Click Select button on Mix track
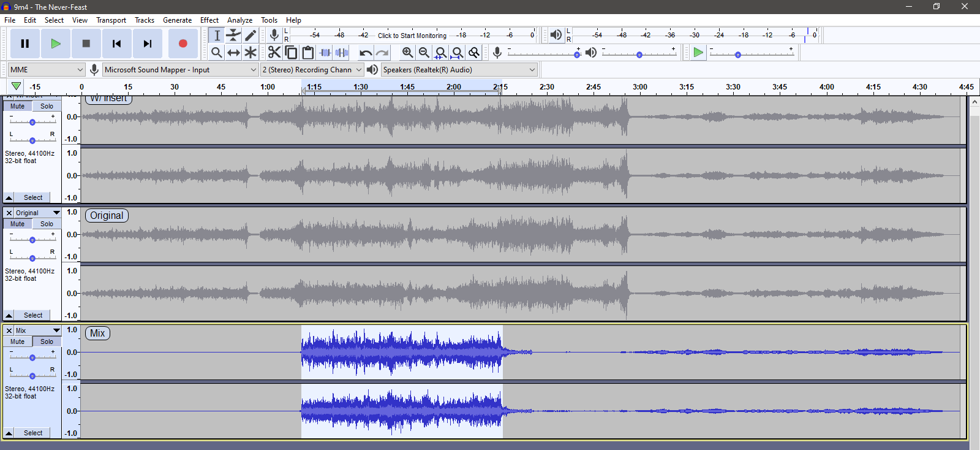 click(x=33, y=433)
